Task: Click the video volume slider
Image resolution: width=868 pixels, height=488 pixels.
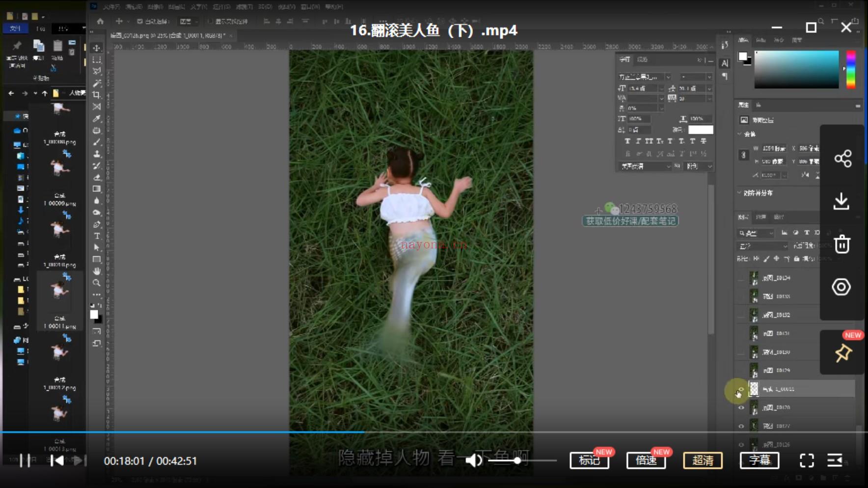Action: point(522,461)
